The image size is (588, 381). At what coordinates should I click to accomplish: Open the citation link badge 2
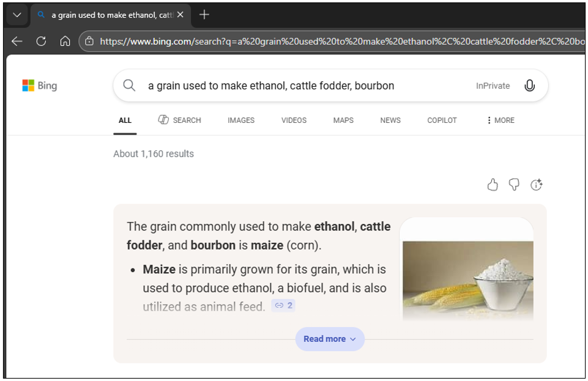click(x=283, y=305)
